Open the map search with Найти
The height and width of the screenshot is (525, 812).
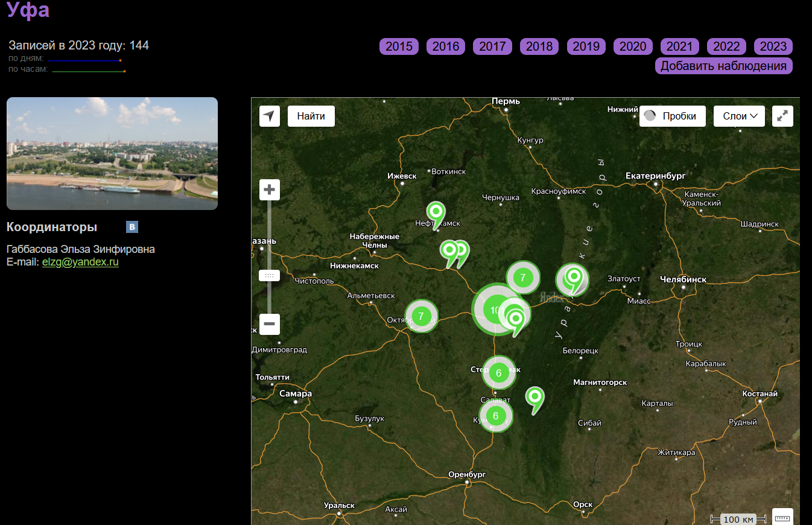click(x=311, y=116)
